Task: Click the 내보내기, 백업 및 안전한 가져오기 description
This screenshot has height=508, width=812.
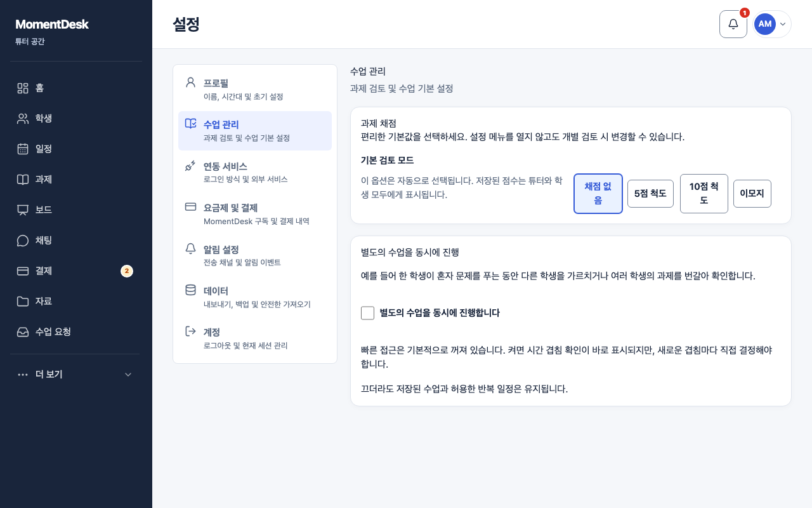Action: [x=257, y=305]
